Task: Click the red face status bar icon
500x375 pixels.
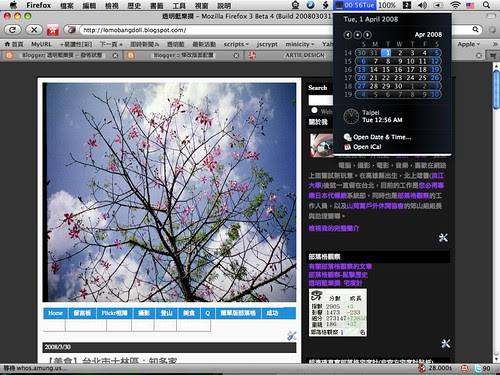Action: coord(464,368)
